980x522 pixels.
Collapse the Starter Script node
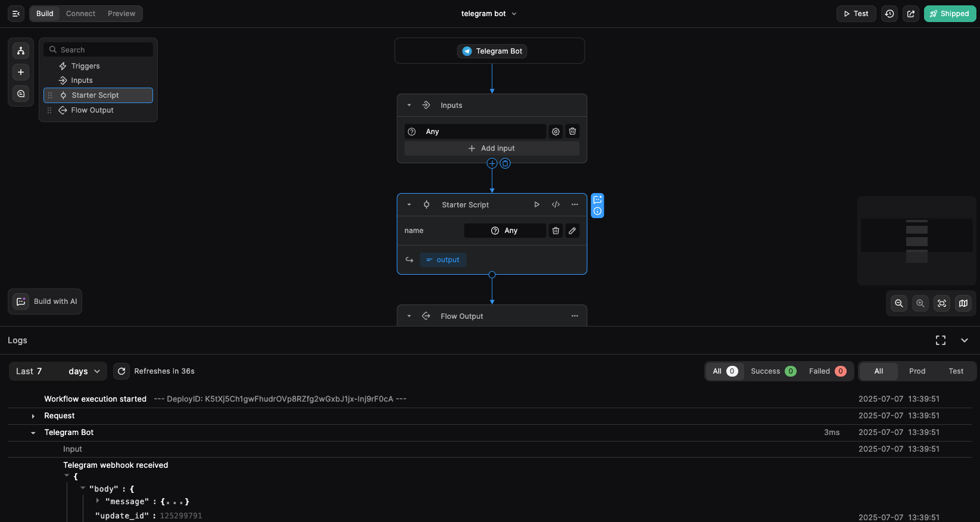tap(409, 204)
